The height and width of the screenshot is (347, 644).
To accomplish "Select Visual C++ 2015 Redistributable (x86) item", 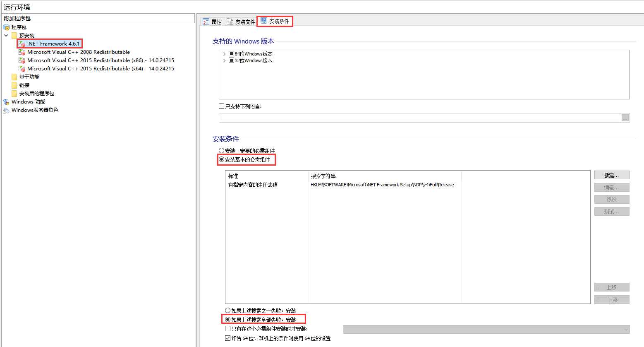I will [101, 60].
